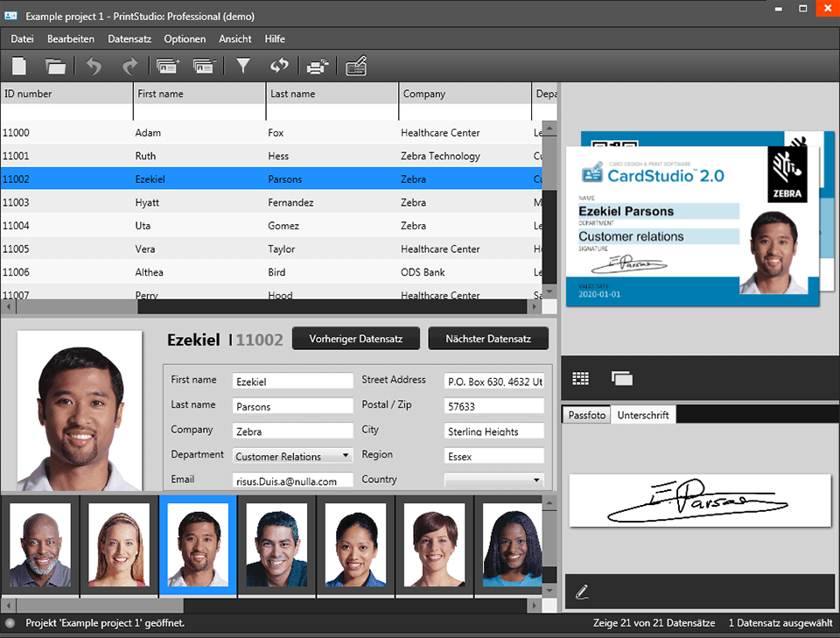840x638 pixels.
Task: Open the signature edit pencil icon
Action: click(581, 592)
